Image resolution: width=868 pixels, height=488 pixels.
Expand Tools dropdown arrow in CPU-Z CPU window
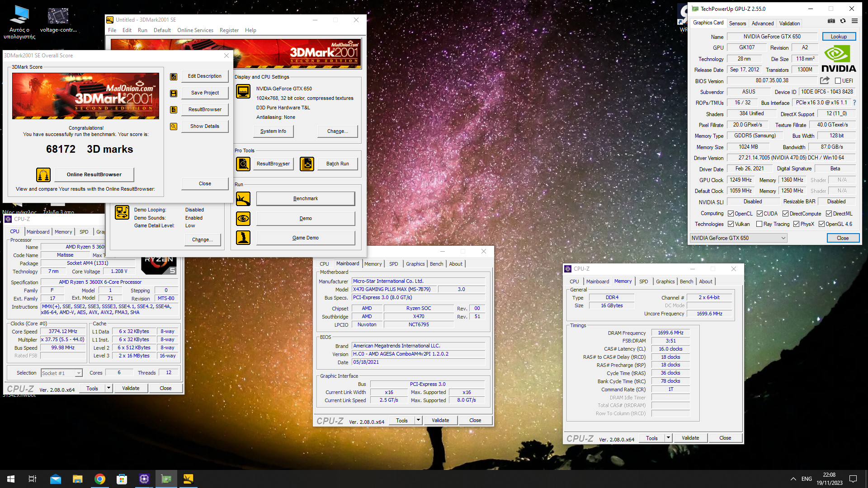[x=108, y=388]
